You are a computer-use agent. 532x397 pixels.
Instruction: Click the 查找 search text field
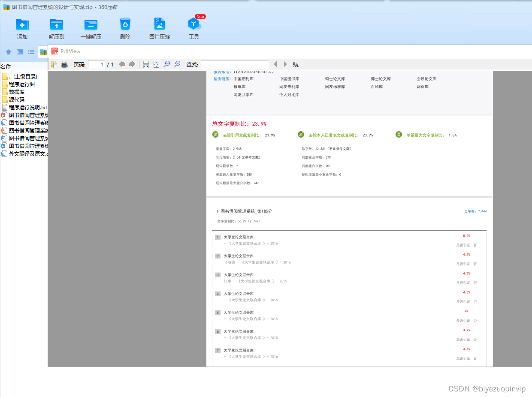[235, 64]
